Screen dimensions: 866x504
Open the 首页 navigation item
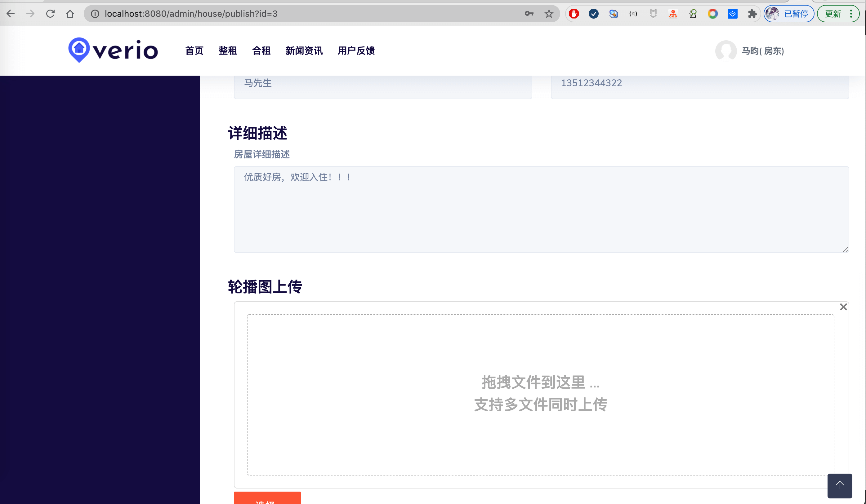point(194,51)
